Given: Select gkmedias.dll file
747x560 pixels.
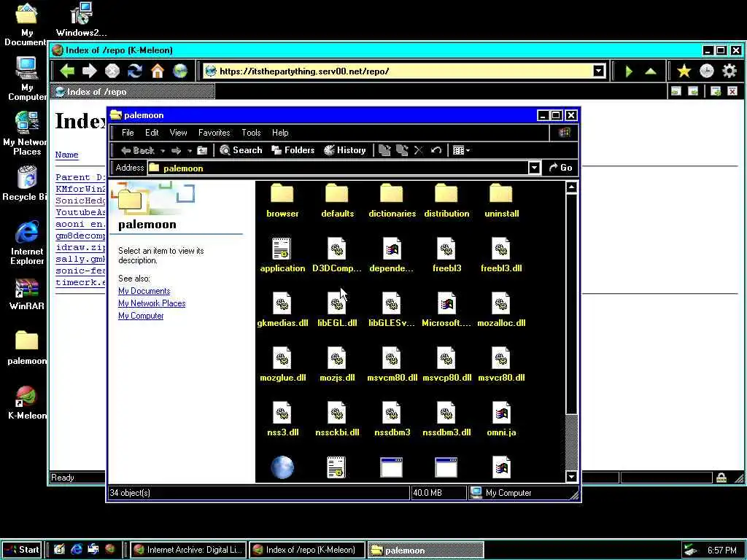Looking at the screenshot, I should pos(282,309).
